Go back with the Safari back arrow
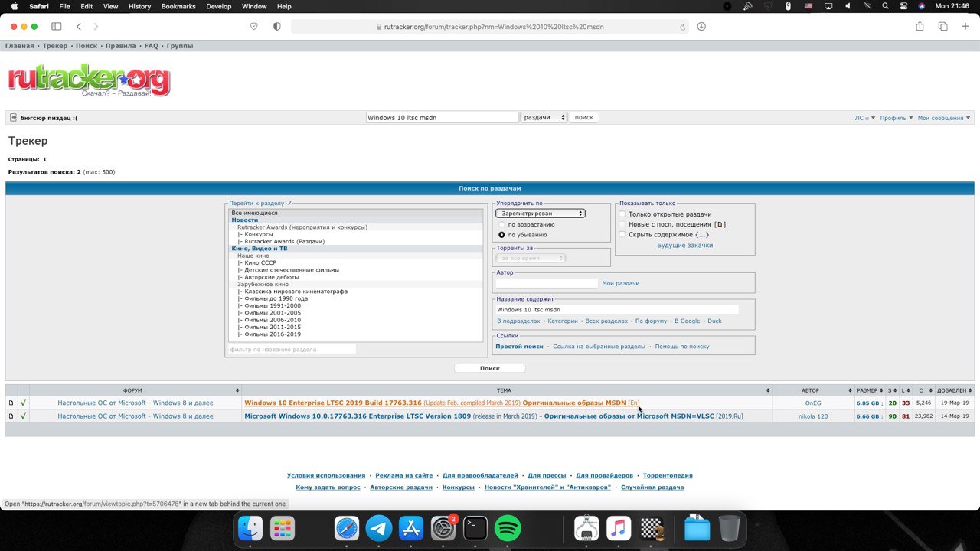 79,27
